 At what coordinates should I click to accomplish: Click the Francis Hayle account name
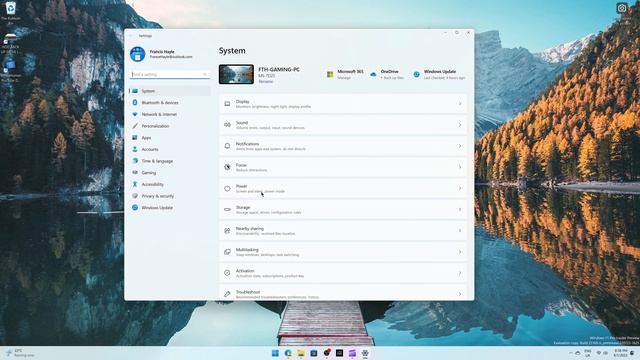tap(162, 52)
